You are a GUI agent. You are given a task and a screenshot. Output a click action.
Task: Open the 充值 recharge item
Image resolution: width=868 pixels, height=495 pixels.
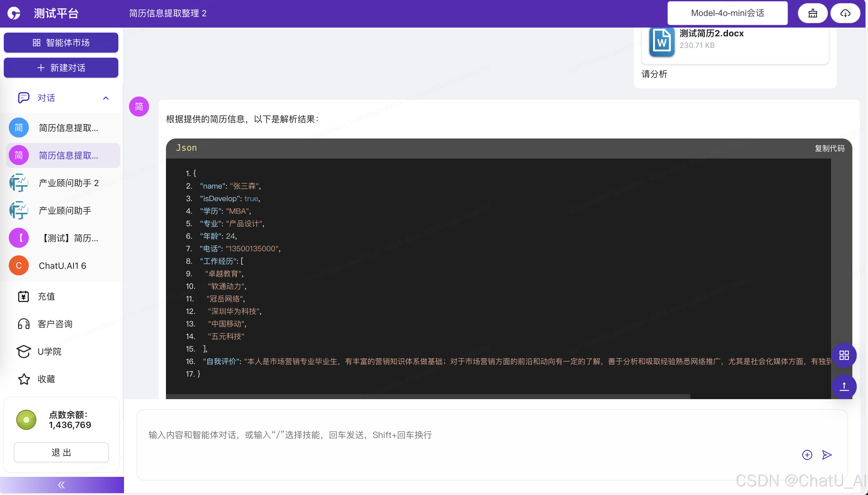click(46, 296)
